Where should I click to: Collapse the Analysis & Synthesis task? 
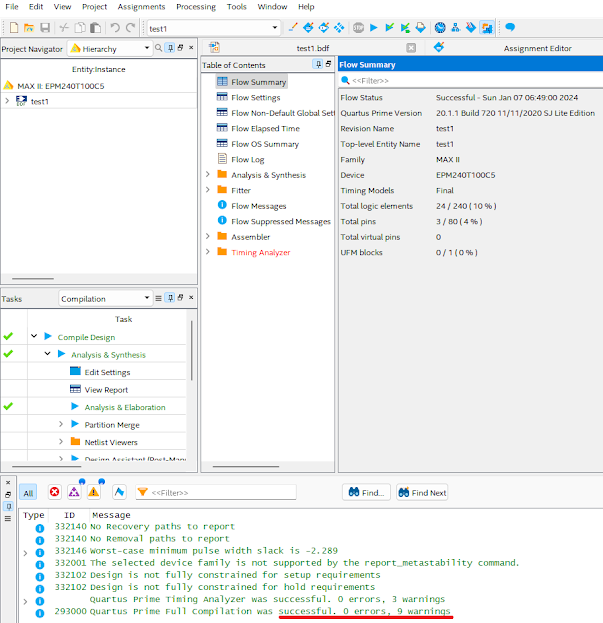pyautogui.click(x=47, y=353)
